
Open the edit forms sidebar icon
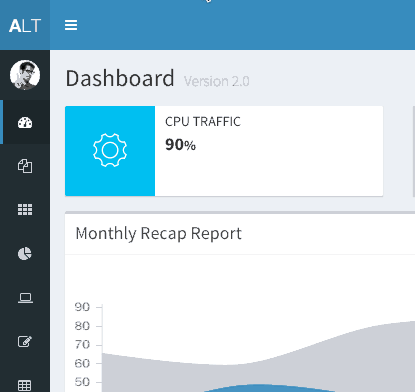[25, 341]
